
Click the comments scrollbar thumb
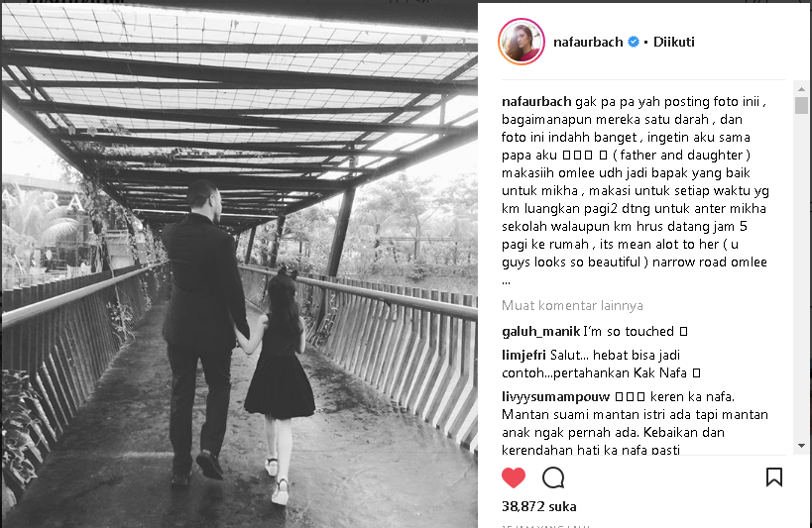[x=801, y=106]
